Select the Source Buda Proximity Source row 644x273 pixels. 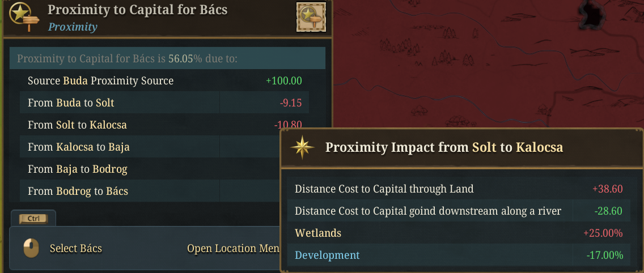pyautogui.click(x=164, y=80)
